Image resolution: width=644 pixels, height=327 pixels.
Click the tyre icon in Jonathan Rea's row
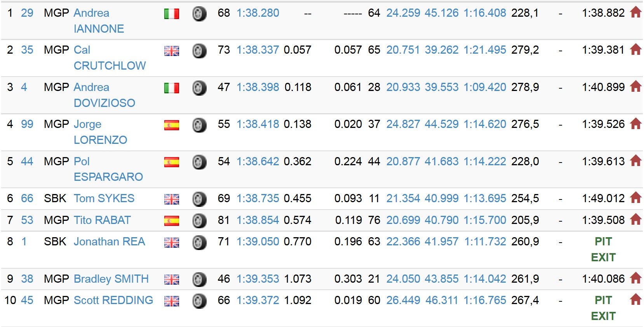coord(199,242)
